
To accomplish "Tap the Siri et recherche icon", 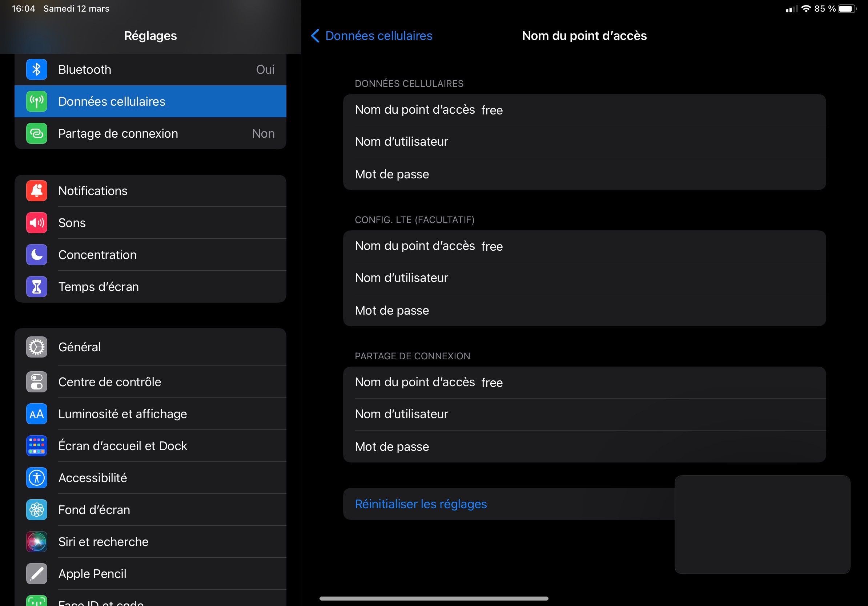I will (x=37, y=542).
